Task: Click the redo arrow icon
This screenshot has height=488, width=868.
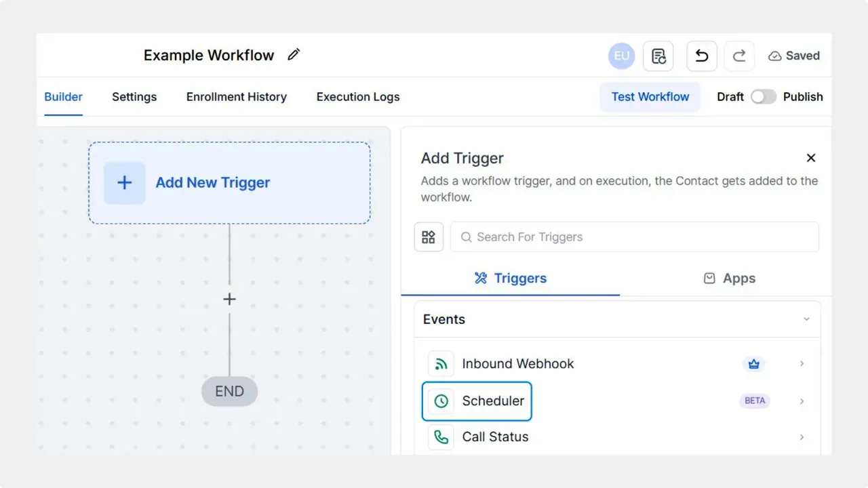Action: (x=738, y=56)
